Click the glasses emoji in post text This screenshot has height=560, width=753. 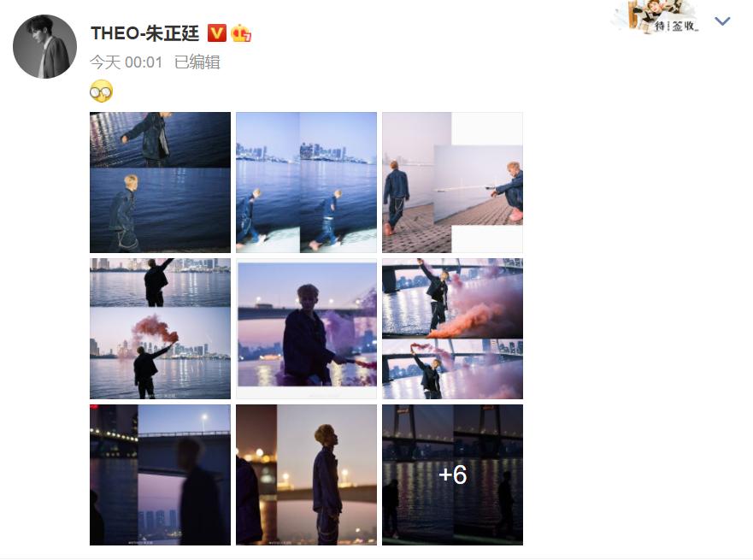point(102,91)
